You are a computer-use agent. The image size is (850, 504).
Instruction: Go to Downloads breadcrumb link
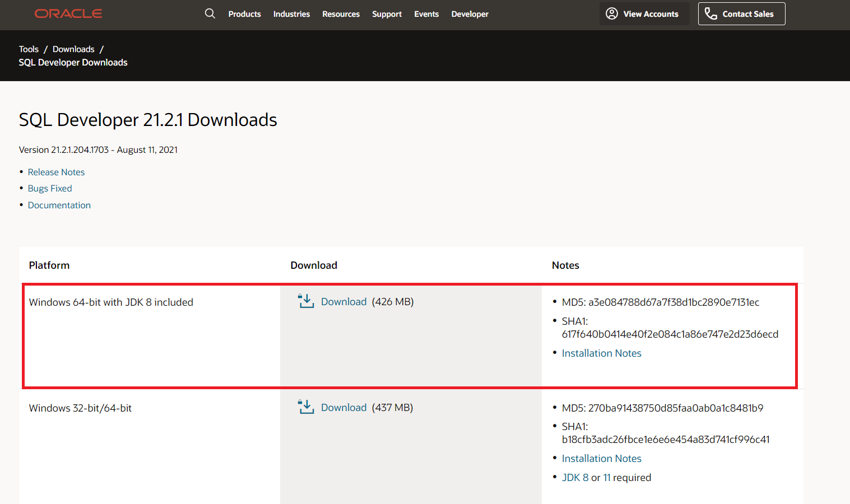(73, 49)
